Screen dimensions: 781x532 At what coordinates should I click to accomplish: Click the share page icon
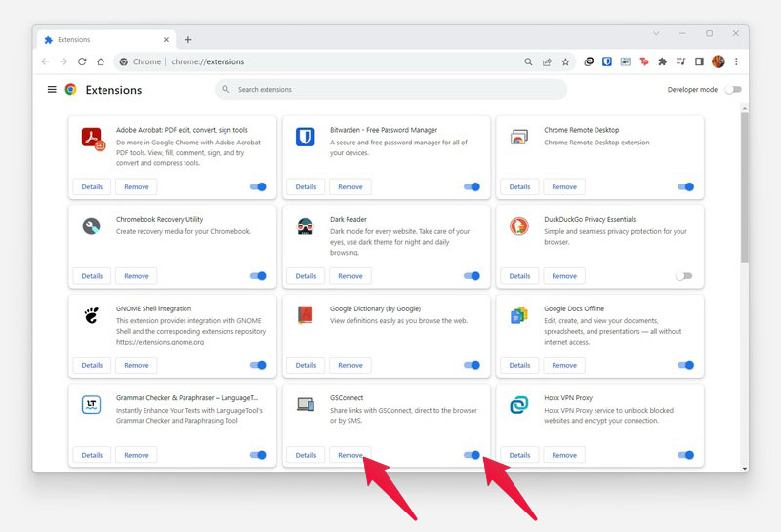point(547,61)
